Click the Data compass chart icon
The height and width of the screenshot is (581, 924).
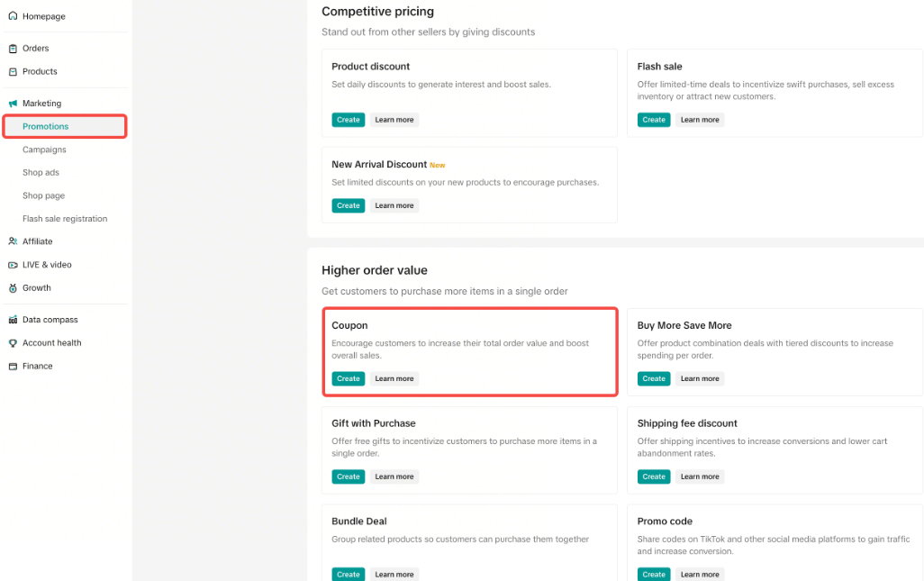click(x=13, y=320)
